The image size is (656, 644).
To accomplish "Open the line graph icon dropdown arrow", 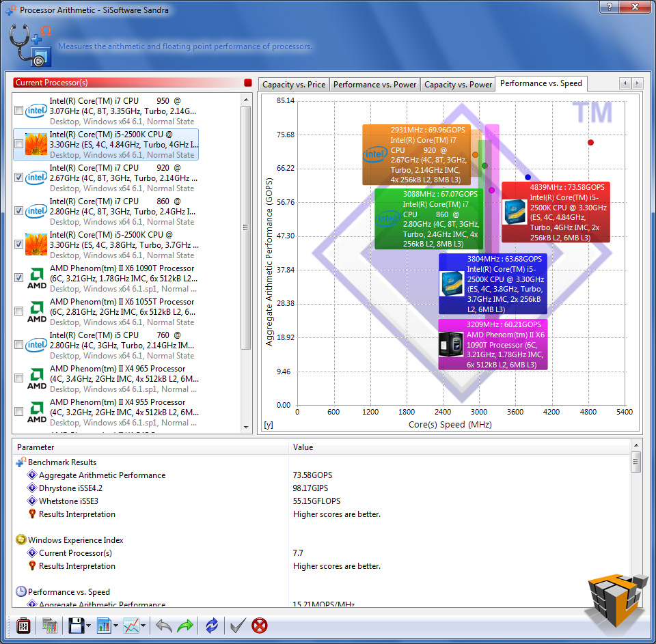I will pos(143,626).
